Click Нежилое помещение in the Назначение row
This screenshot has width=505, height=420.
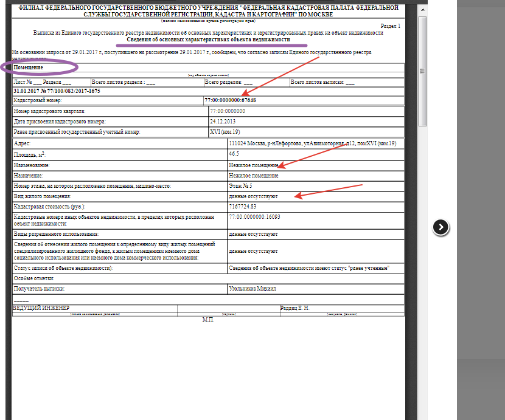(254, 176)
